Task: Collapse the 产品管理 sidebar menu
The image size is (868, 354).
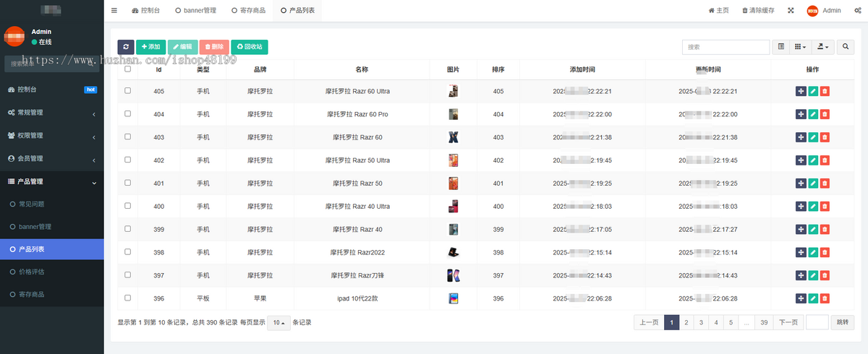Action: [52, 182]
